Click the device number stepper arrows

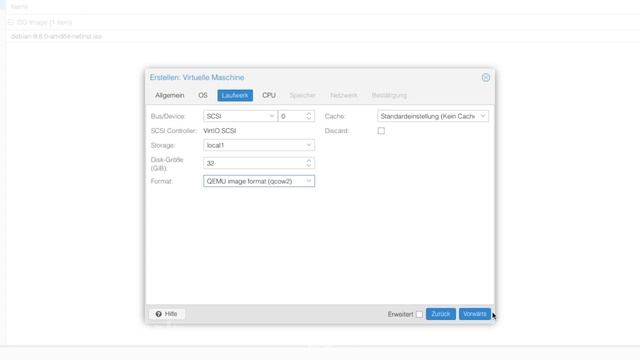tap(309, 116)
